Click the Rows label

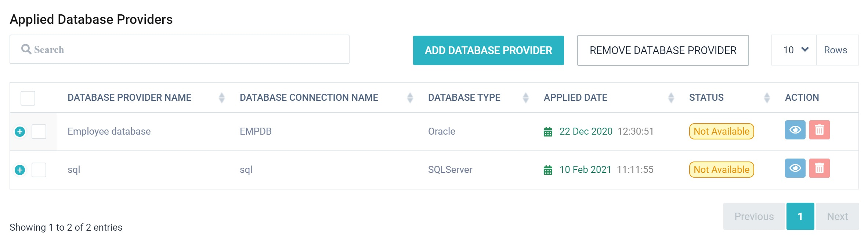(835, 50)
